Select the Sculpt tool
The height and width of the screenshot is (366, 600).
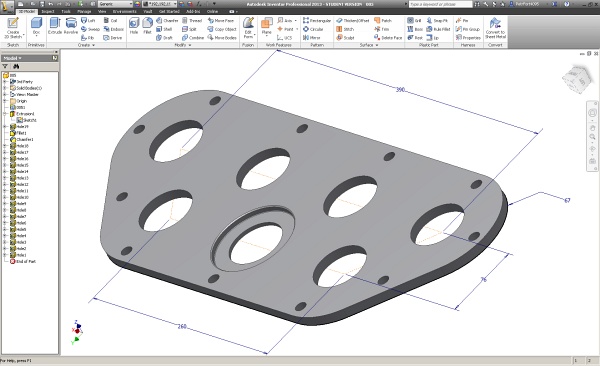pyautogui.click(x=345, y=38)
